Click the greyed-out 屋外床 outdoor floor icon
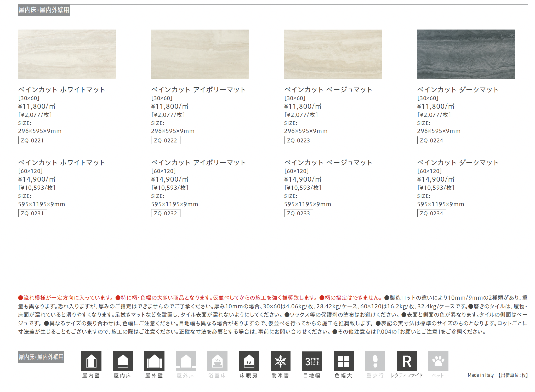Image resolution: width=535 pixels, height=392 pixels. point(186,361)
